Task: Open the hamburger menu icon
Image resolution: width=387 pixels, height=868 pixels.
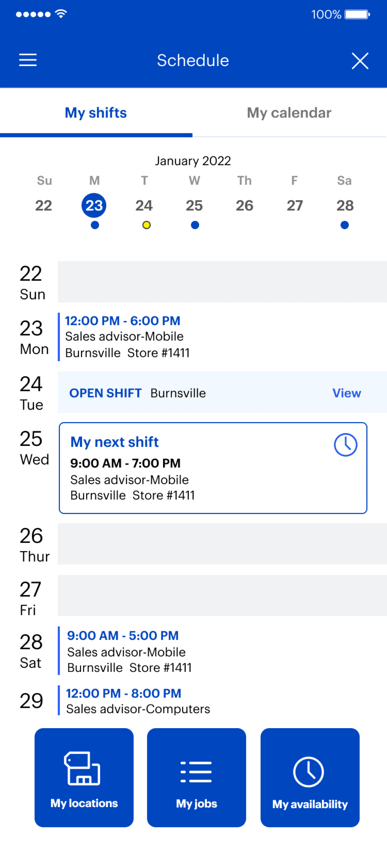Action: tap(27, 60)
